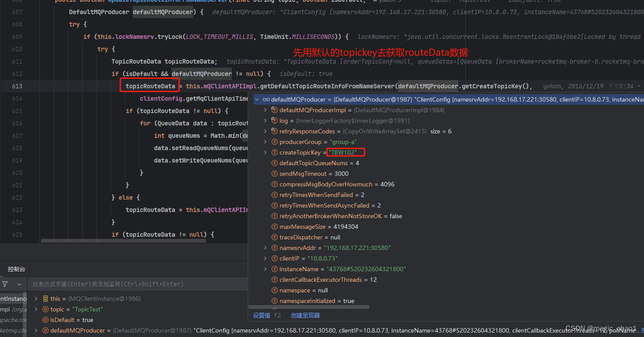Click the field icon beside compressMsgBodyOverHowmuch
644x337 pixels.
coord(274,184)
